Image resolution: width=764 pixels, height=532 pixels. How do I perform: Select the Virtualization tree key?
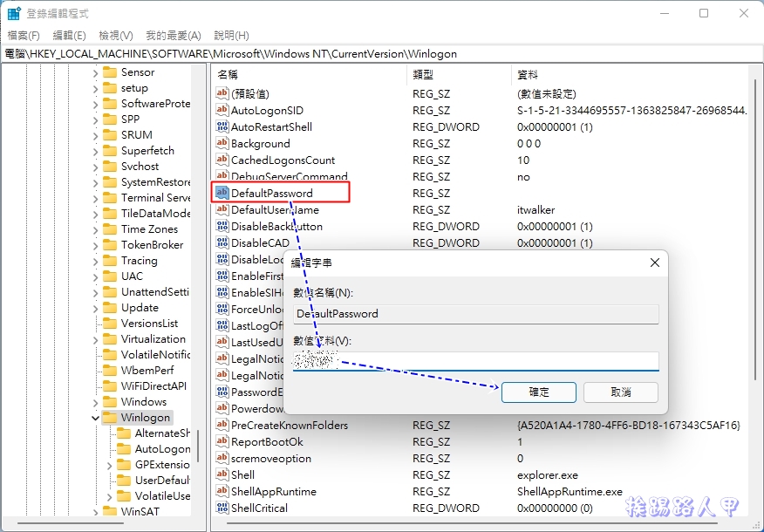click(153, 339)
